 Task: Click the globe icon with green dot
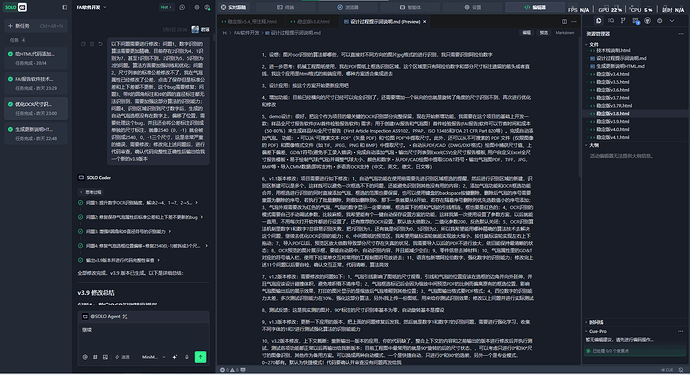pyautogui.click(x=207, y=7)
